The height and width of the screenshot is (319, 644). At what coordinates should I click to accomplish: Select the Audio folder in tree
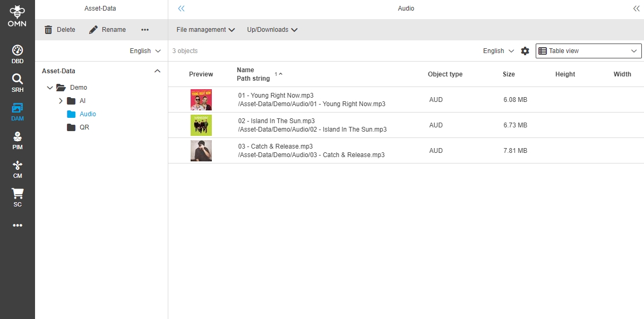pyautogui.click(x=88, y=114)
